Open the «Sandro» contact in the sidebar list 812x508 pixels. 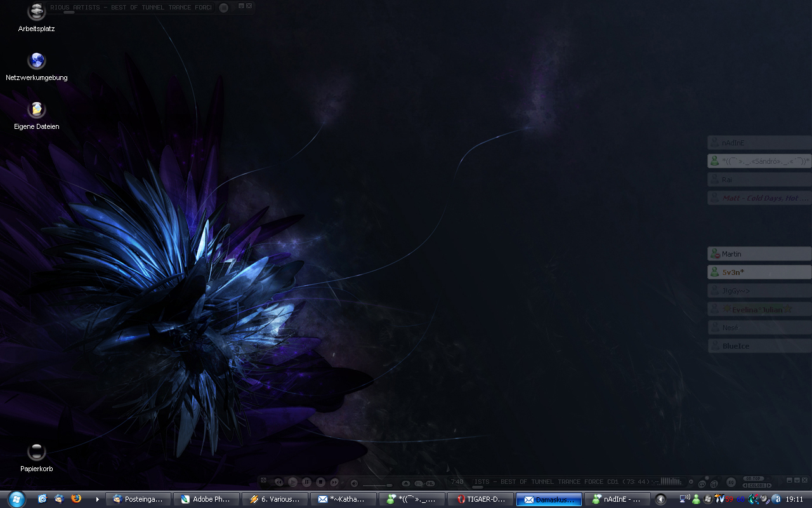(x=759, y=161)
